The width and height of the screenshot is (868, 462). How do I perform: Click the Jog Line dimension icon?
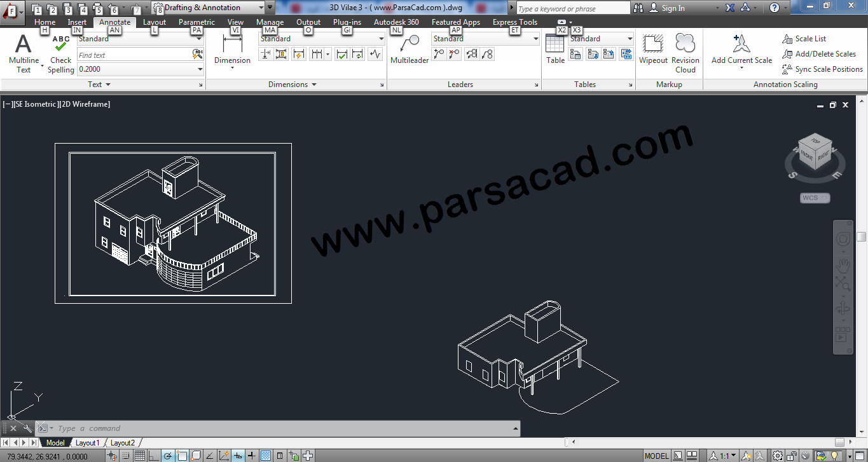(375, 55)
